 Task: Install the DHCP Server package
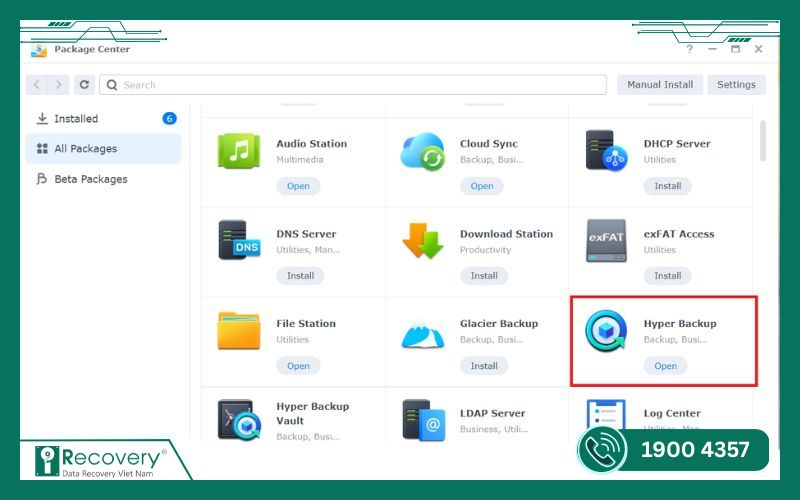667,186
